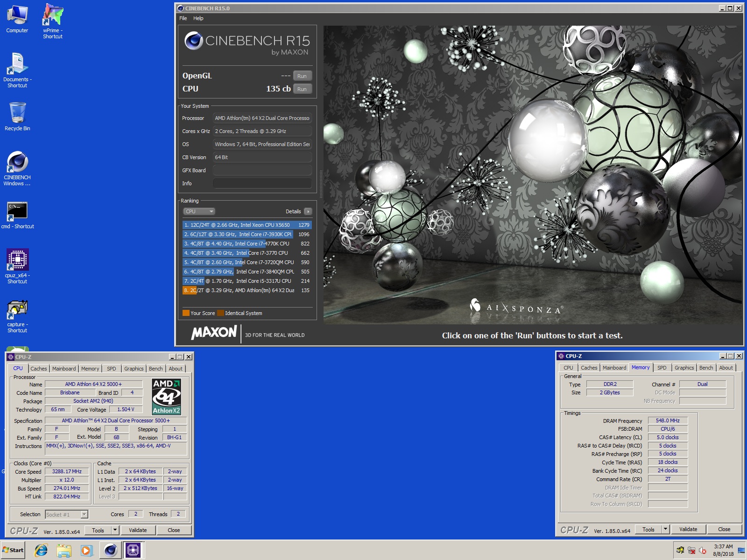The width and height of the screenshot is (747, 560).
Task: Open Internet Explorer from taskbar
Action: pos(41,551)
